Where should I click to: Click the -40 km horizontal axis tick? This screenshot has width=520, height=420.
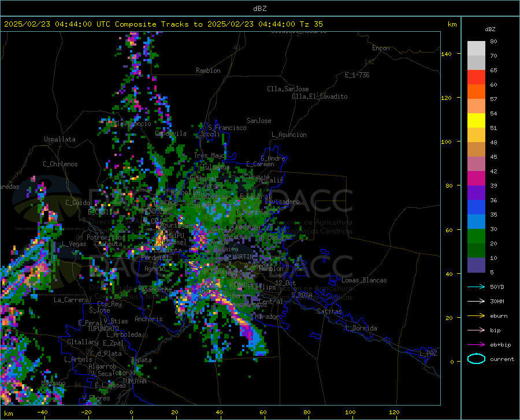pos(42,412)
